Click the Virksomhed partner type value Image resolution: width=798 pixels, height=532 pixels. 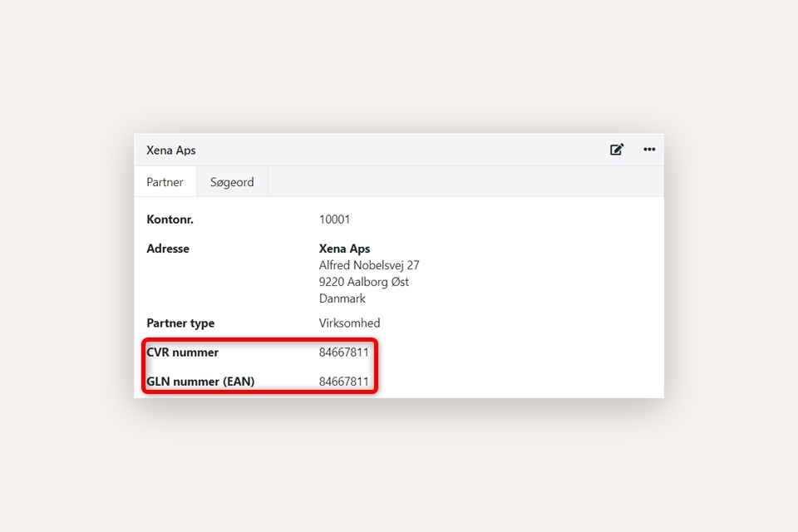[x=349, y=323]
